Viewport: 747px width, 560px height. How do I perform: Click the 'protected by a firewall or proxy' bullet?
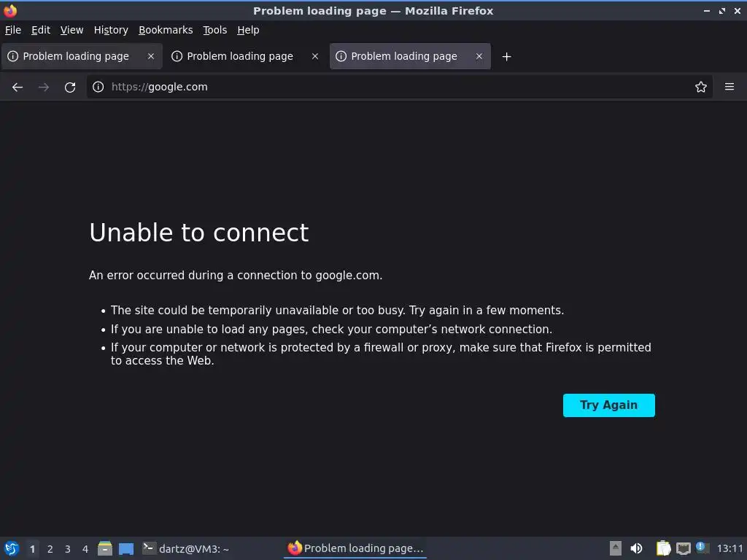tap(381, 354)
